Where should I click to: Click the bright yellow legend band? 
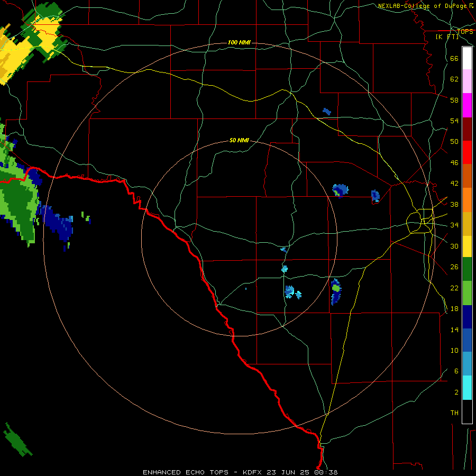coord(467,246)
